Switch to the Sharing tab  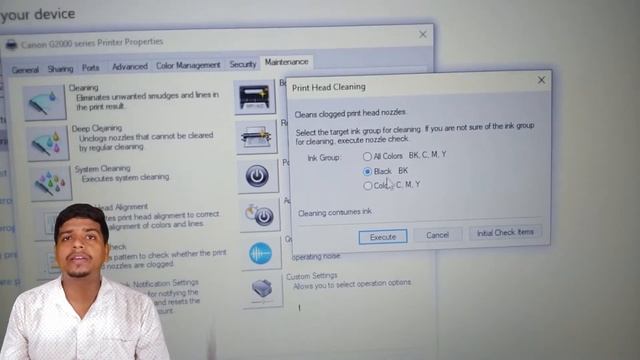click(60, 69)
